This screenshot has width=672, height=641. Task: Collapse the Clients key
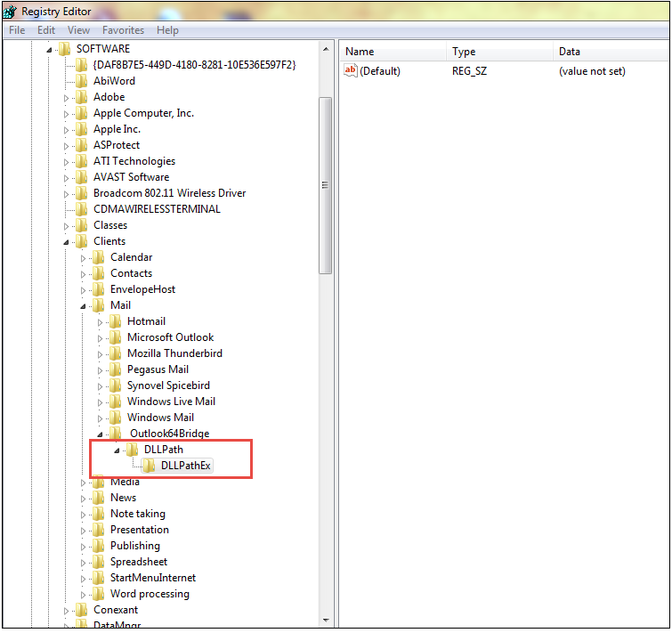coord(66,242)
